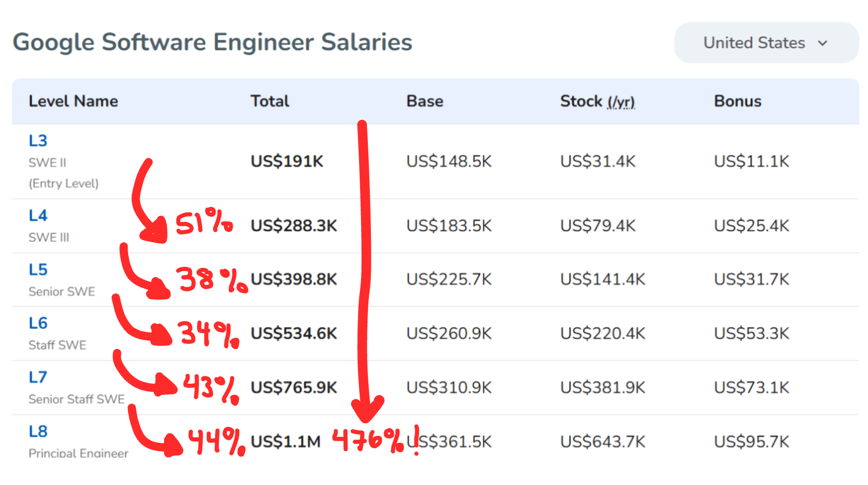Image resolution: width=868 pixels, height=485 pixels.
Task: Select the L5 Senior SWE link
Action: pos(39,269)
